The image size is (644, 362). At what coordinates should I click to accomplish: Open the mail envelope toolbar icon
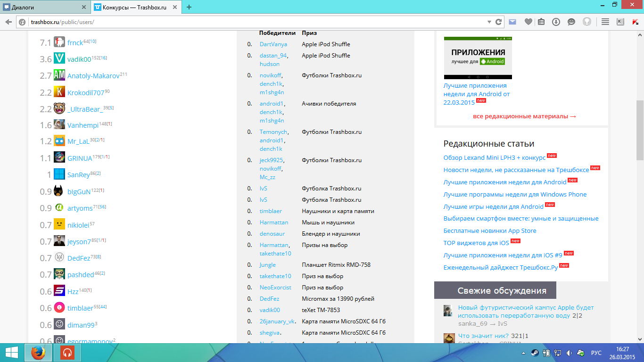[512, 22]
